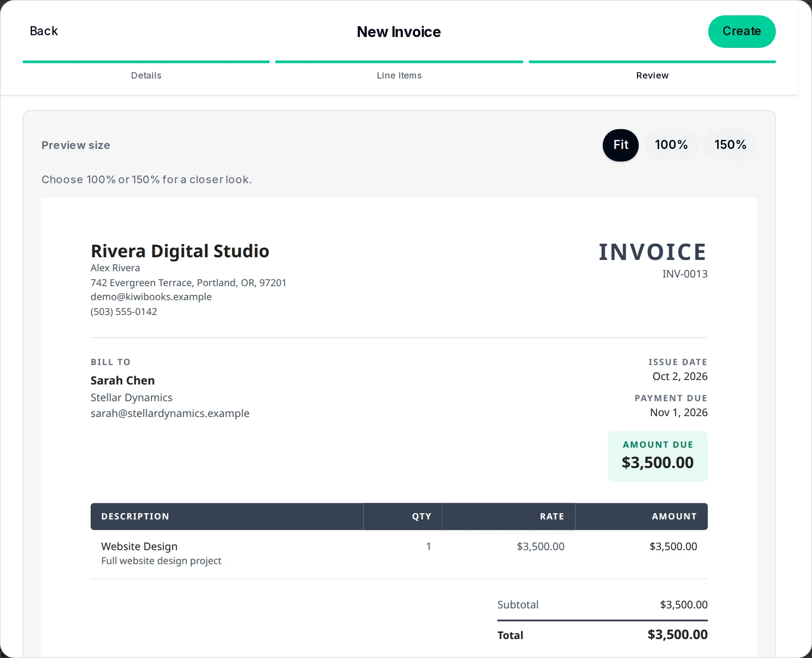812x658 pixels.
Task: Click the address "742 Evergreen Terrace, Portland, OR, 97201"
Action: (x=189, y=283)
